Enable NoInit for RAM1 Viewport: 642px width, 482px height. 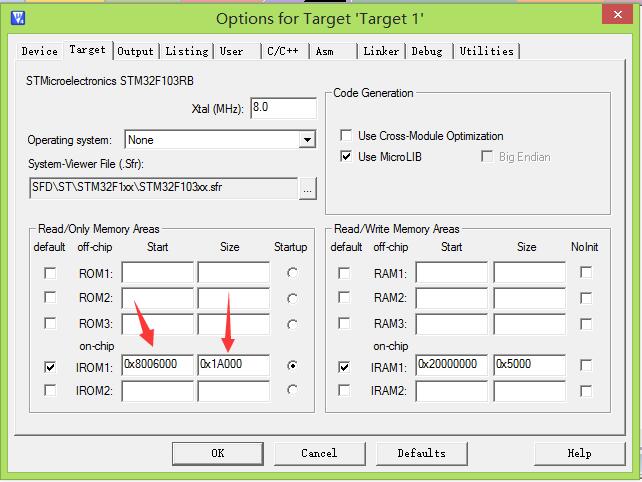coord(586,272)
